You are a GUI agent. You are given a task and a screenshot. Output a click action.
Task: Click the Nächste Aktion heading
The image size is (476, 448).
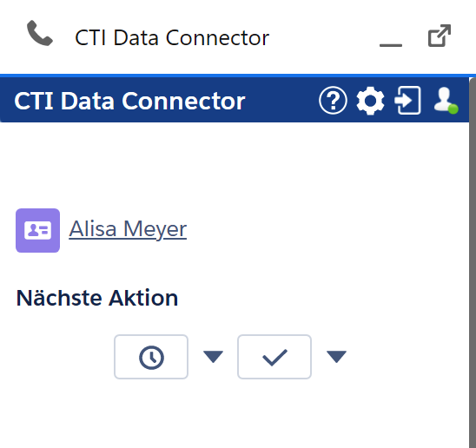coord(97,298)
